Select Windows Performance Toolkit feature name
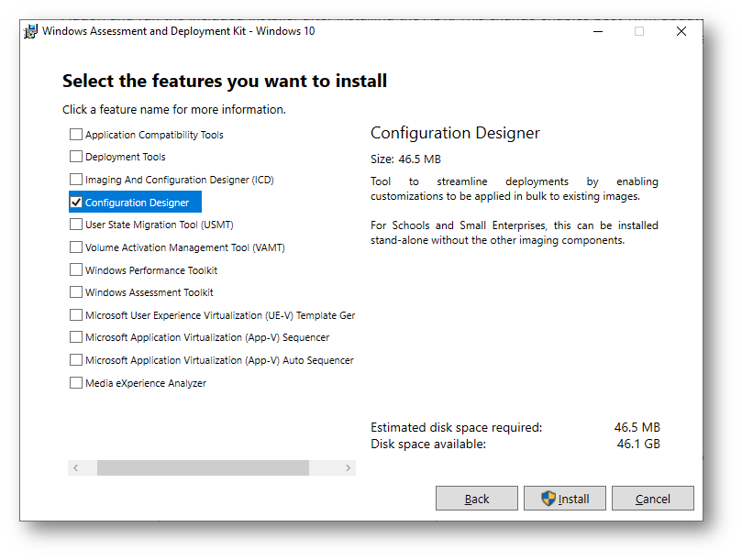 tap(151, 270)
